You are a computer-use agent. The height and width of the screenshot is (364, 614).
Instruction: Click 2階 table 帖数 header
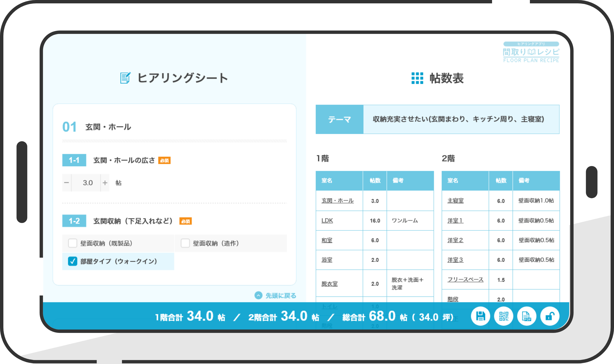(x=501, y=181)
